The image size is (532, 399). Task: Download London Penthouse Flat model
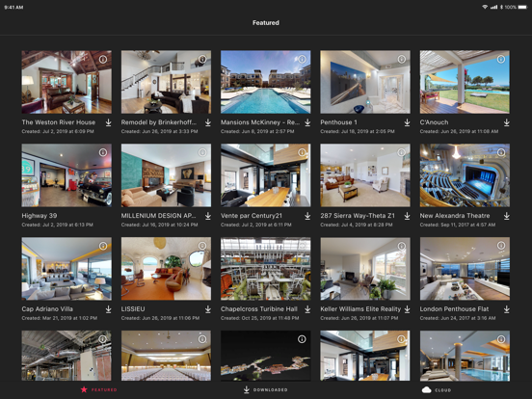pyautogui.click(x=506, y=309)
